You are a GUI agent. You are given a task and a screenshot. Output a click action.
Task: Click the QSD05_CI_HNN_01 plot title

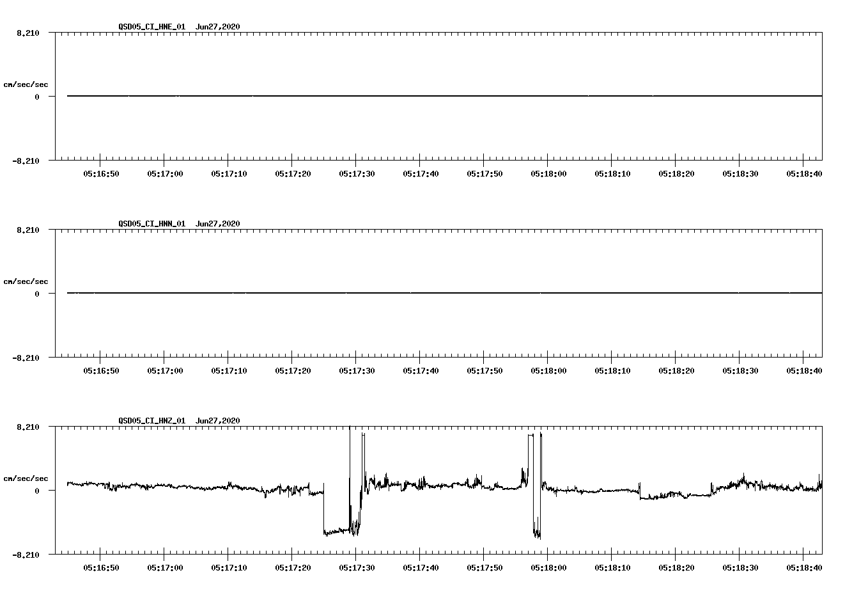coord(152,224)
